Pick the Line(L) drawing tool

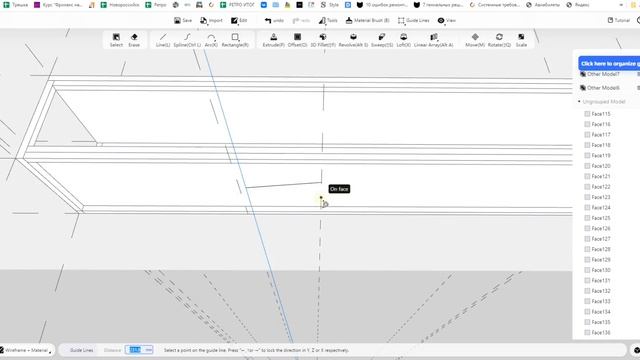click(163, 40)
